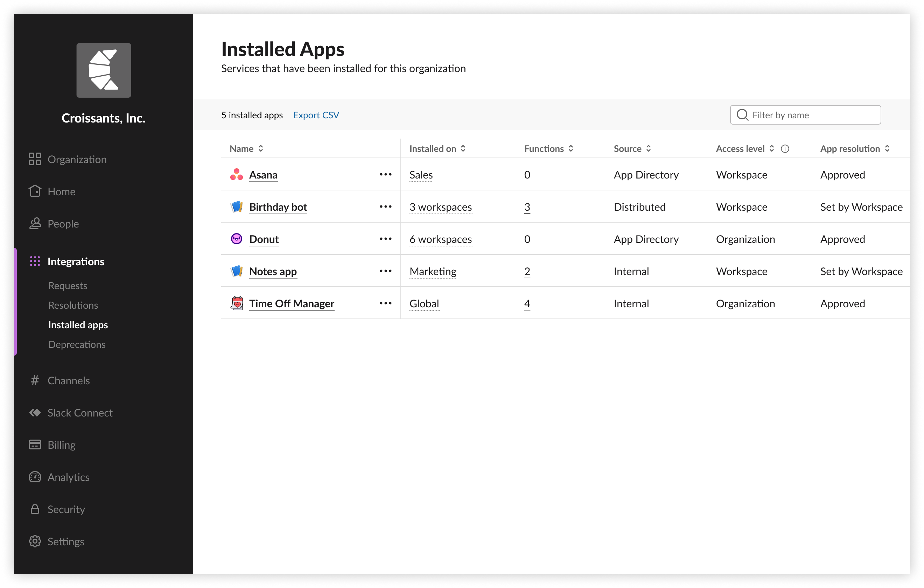Screen dimensions: 924x588
Task: Open the Birthday bot app link
Action: tap(278, 207)
